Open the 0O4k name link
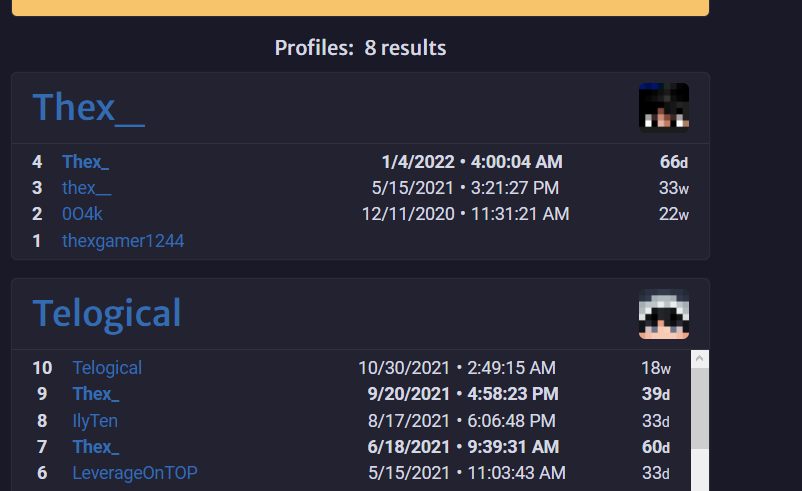Viewport: 802px width, 491px height. point(82,214)
